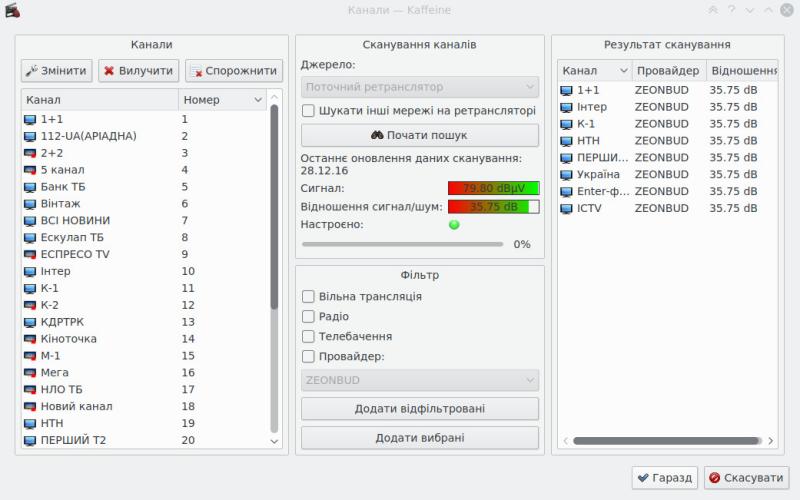Click the Провайдер column header

(x=667, y=71)
